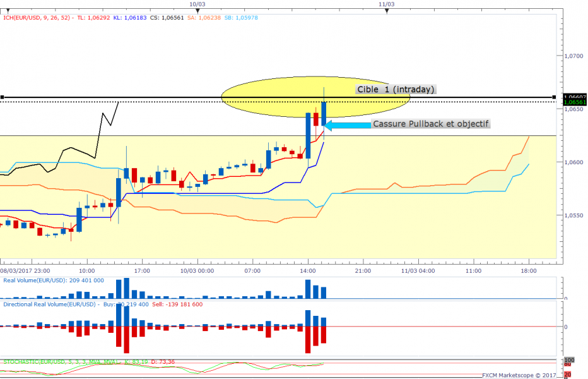Click the D: 73,36 stochastic value
Image resolution: width=588 pixels, height=379 pixels.
click(163, 362)
